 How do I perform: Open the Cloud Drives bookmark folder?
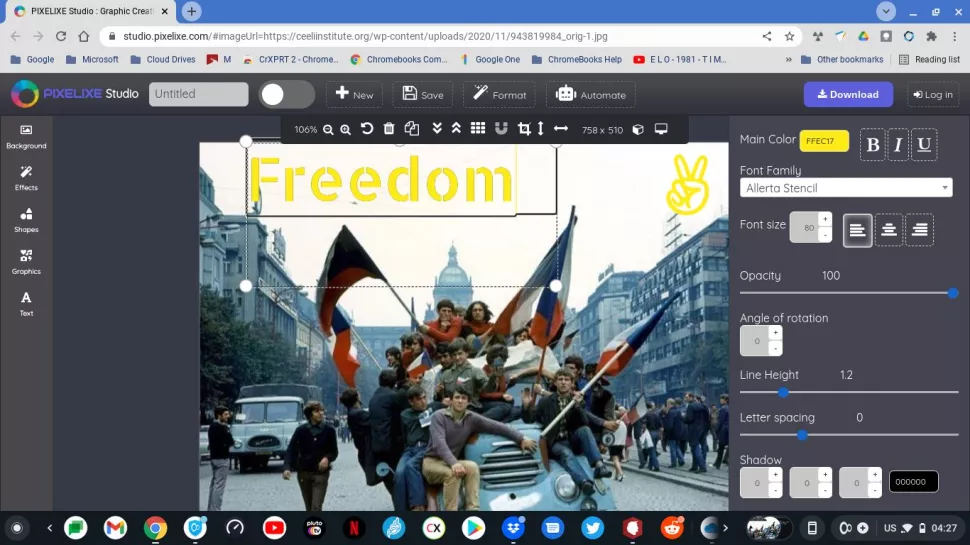[x=163, y=59]
